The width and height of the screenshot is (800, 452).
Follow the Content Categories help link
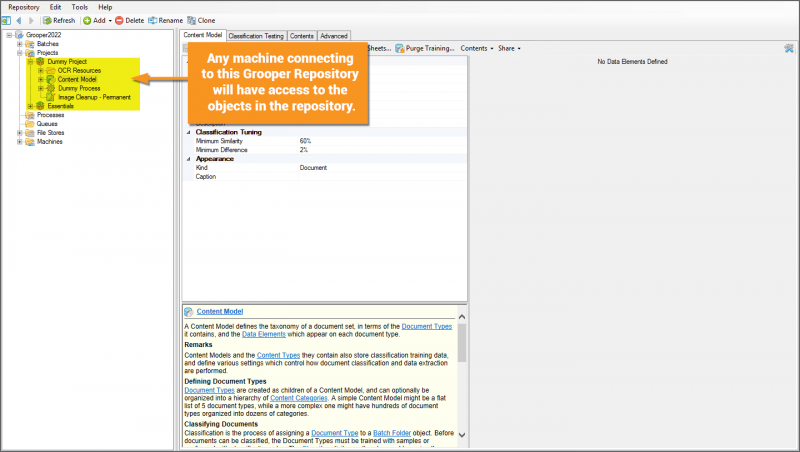(x=298, y=398)
